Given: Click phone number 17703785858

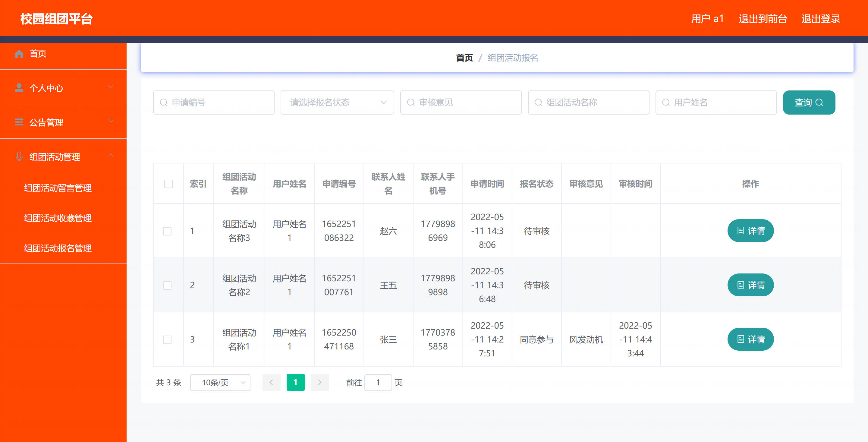Looking at the screenshot, I should click(x=438, y=339).
